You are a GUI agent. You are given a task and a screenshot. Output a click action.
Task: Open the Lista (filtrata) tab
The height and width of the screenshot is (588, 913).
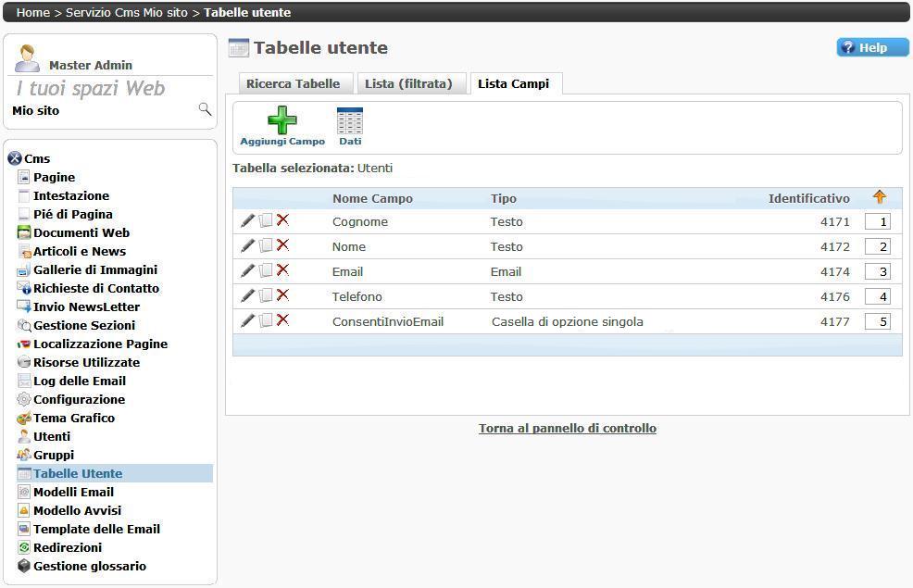(x=408, y=83)
